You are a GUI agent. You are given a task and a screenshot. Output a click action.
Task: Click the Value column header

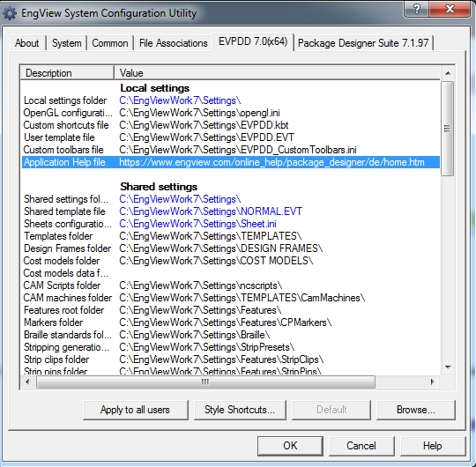tap(277, 73)
